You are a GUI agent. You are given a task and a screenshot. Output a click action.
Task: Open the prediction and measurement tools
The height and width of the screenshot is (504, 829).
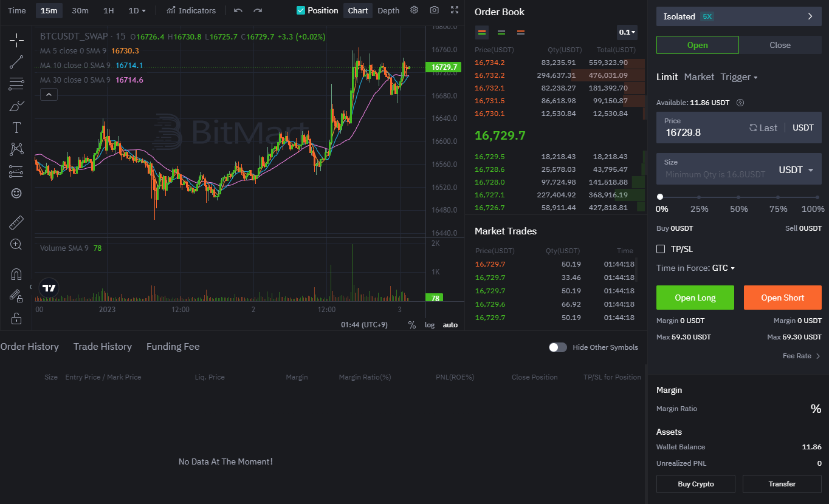tap(16, 171)
